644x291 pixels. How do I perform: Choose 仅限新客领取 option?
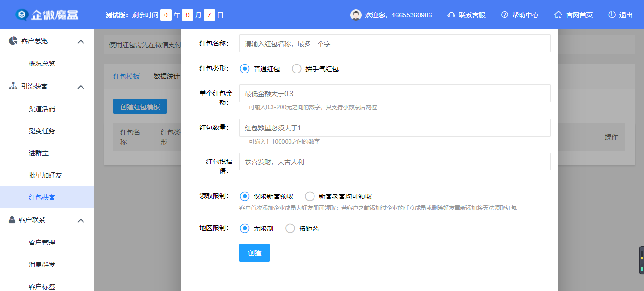(245, 196)
